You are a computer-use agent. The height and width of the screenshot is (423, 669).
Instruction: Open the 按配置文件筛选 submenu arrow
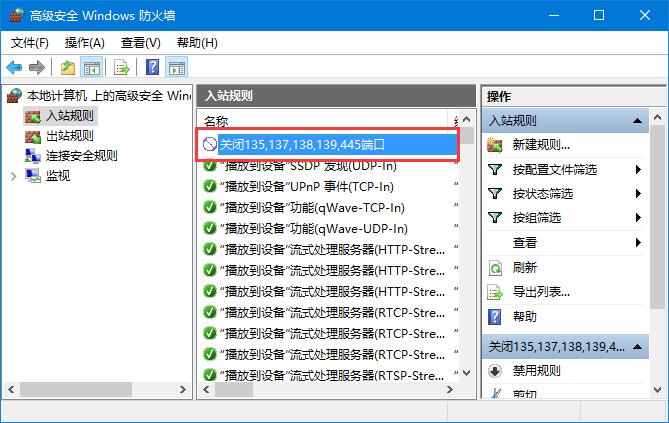638,169
